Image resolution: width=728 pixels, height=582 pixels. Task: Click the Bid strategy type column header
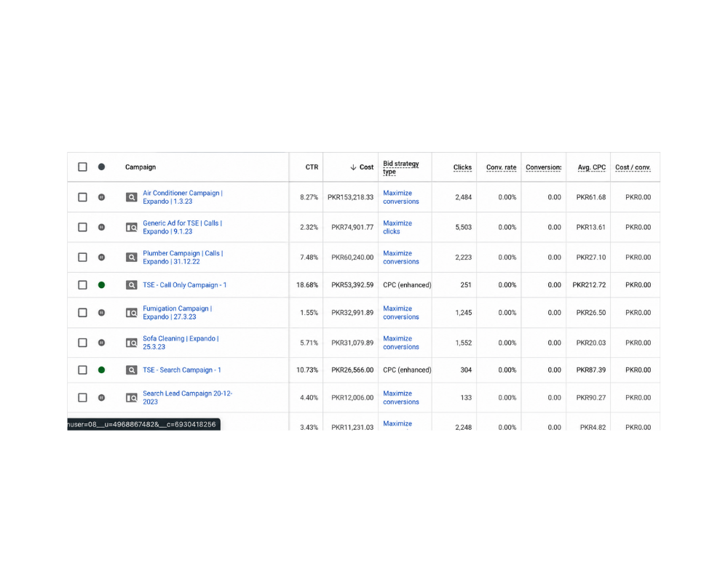pos(401,167)
